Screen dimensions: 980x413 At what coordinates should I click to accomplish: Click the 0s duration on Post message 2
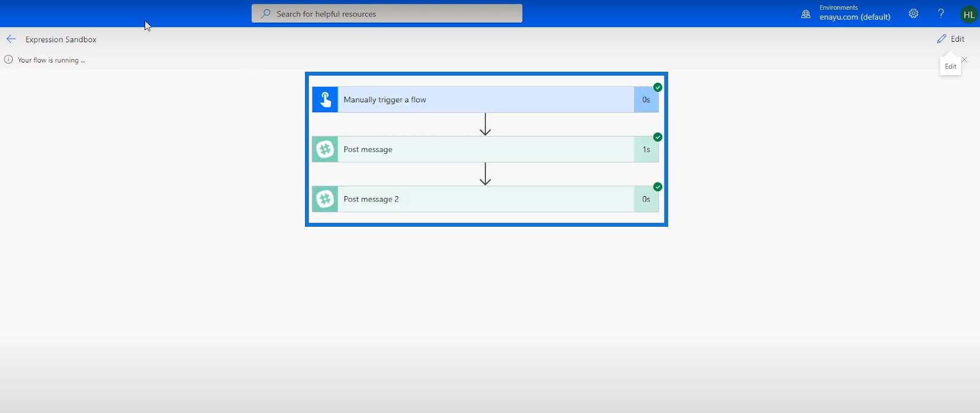click(x=646, y=199)
